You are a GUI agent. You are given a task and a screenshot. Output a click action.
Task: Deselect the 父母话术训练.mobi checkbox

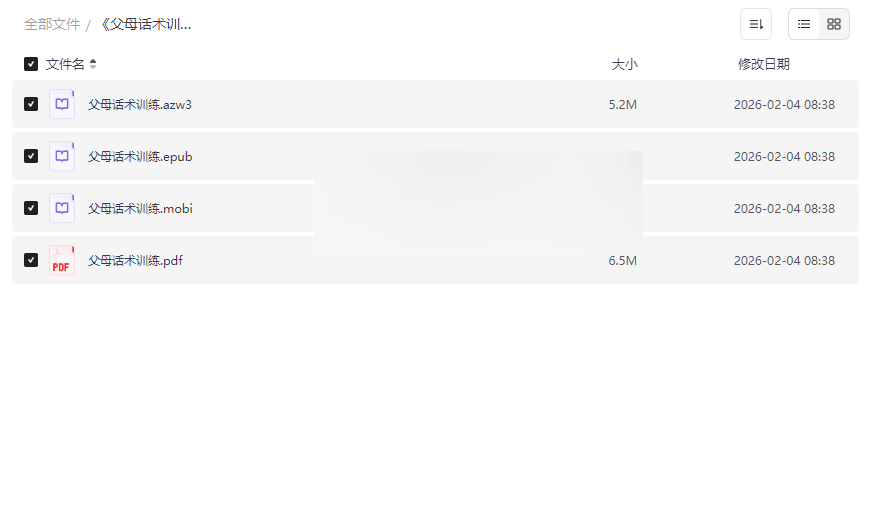pyautogui.click(x=31, y=208)
